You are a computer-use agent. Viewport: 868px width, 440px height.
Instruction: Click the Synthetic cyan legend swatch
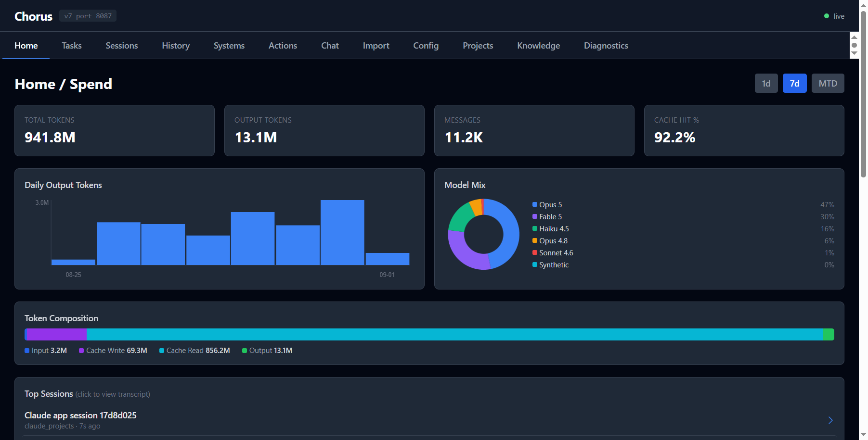[535, 264]
